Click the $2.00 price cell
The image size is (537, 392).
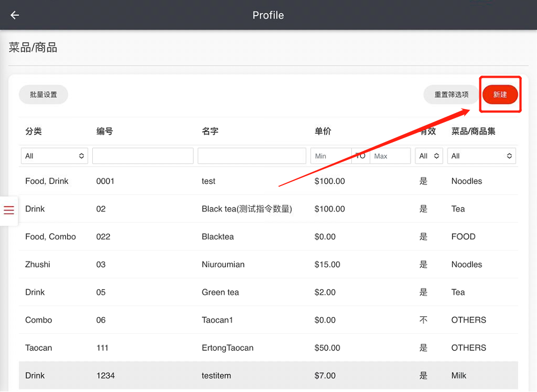click(325, 292)
